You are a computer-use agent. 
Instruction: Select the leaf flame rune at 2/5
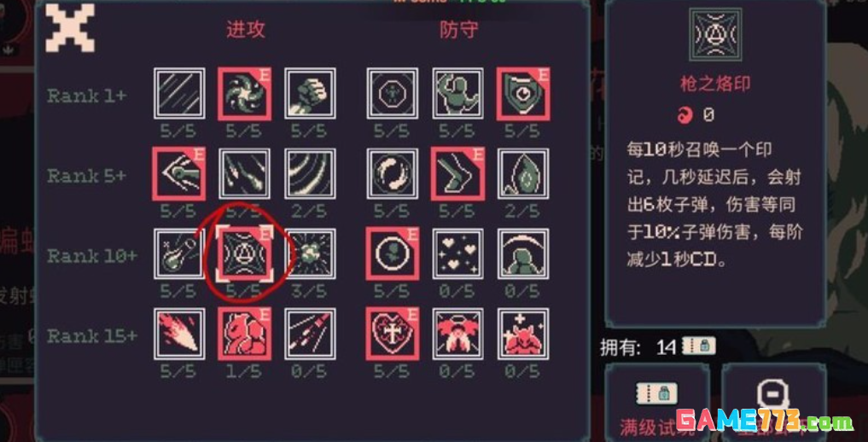(x=523, y=173)
